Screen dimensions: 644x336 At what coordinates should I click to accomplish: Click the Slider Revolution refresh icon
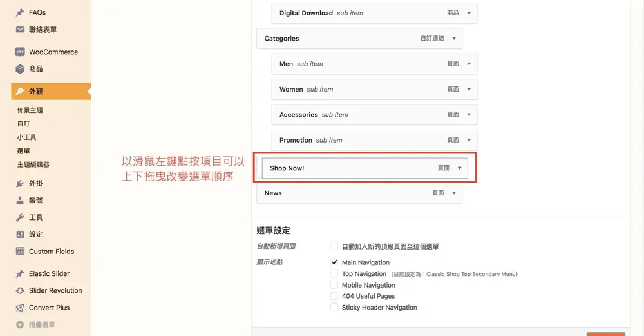coord(20,290)
